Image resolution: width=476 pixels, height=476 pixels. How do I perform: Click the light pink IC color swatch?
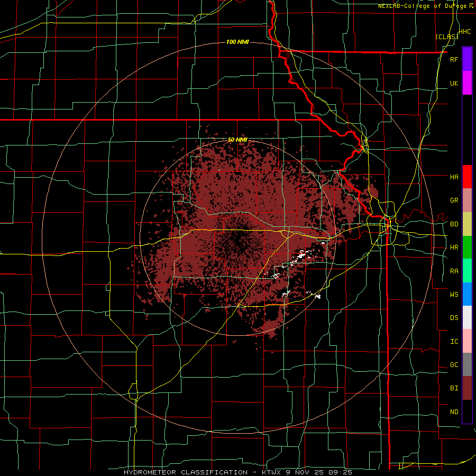(x=467, y=341)
